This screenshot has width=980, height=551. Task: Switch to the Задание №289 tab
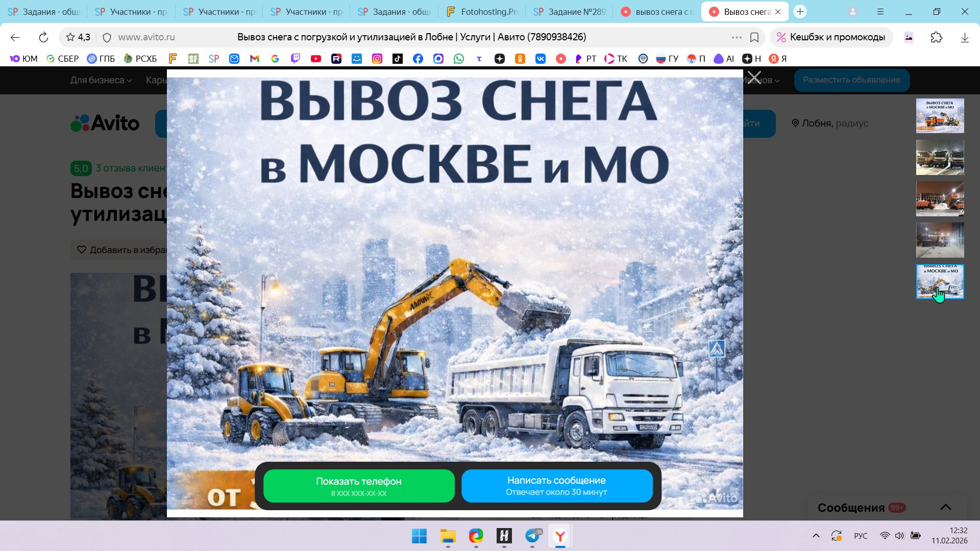click(x=571, y=11)
